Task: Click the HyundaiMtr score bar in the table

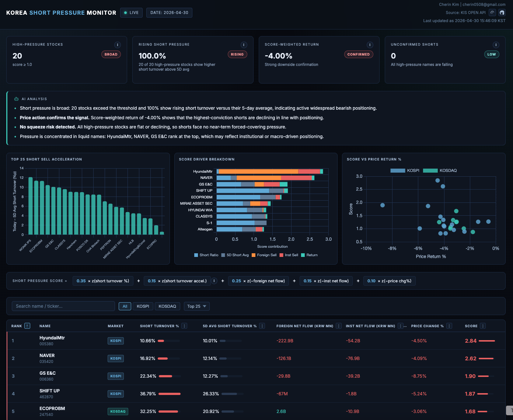Action: [x=487, y=341]
